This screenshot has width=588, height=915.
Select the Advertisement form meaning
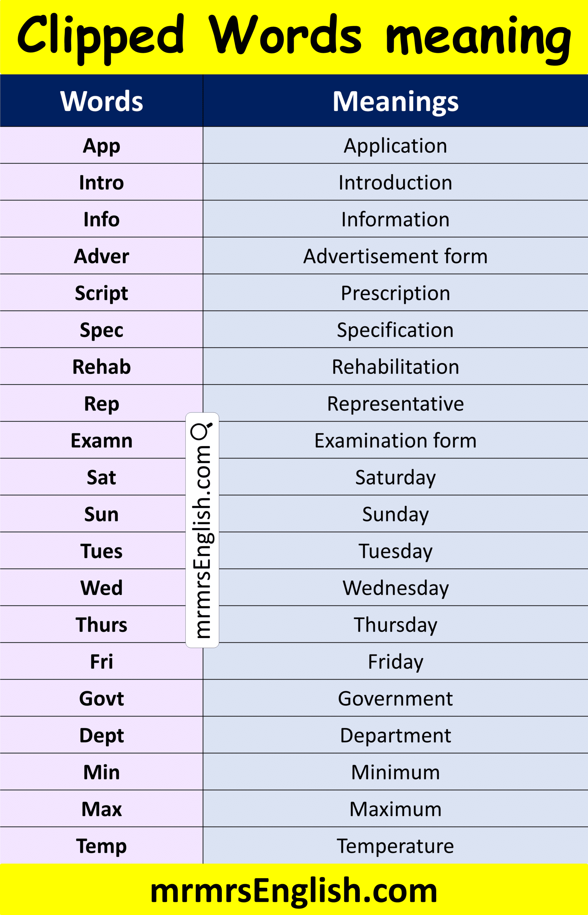click(395, 256)
